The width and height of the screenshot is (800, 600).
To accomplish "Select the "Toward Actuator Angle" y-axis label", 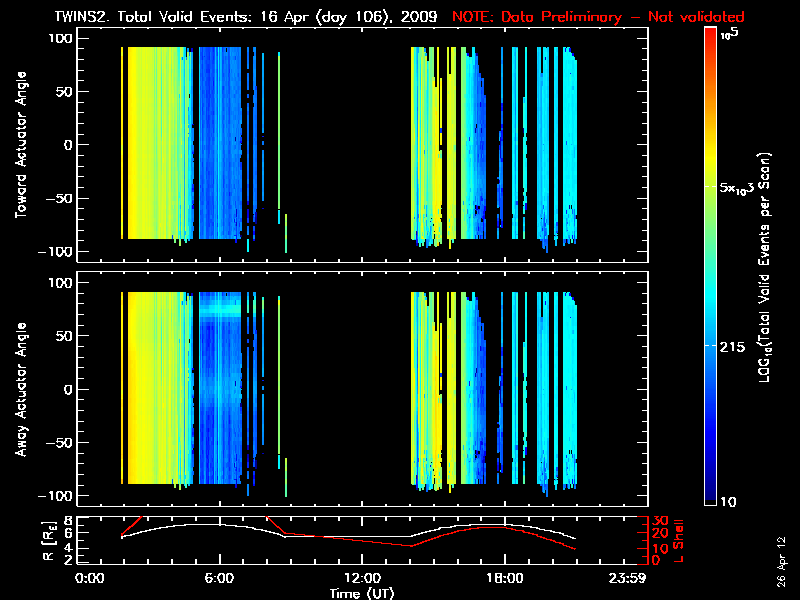I will [x=22, y=146].
